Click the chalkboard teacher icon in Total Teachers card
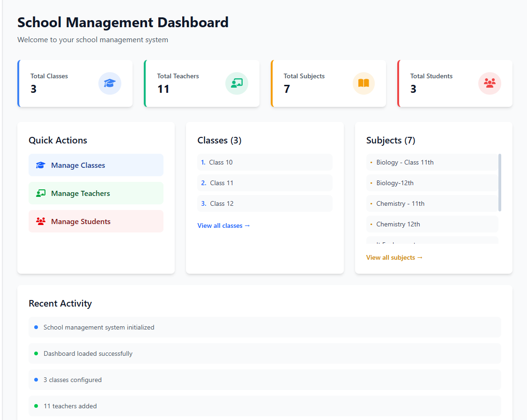Viewport: 527px width, 420px height. (237, 83)
